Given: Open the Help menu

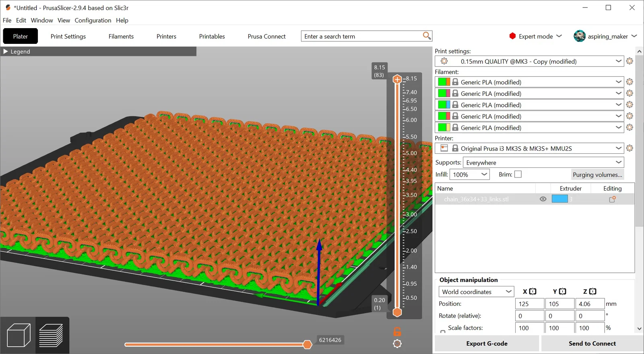Looking at the screenshot, I should 122,20.
